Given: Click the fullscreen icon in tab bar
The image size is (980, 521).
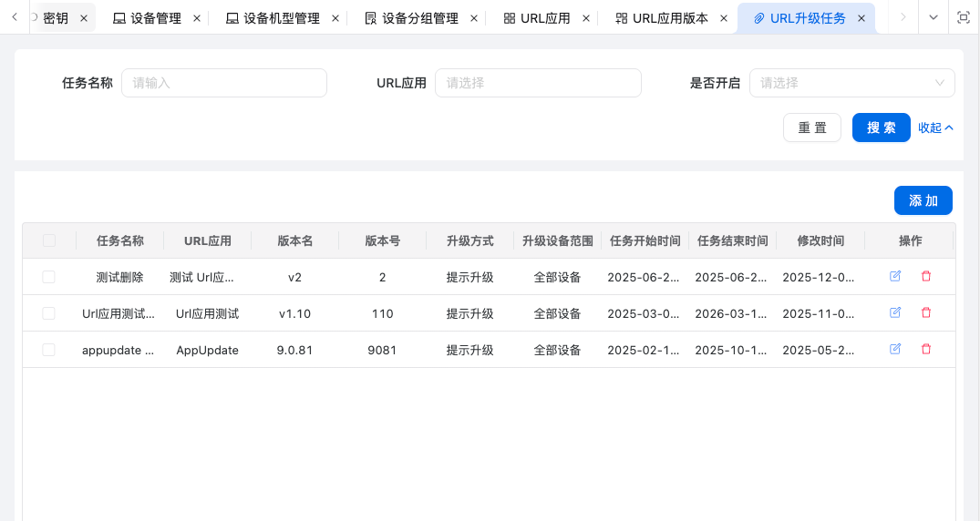Looking at the screenshot, I should (x=964, y=17).
